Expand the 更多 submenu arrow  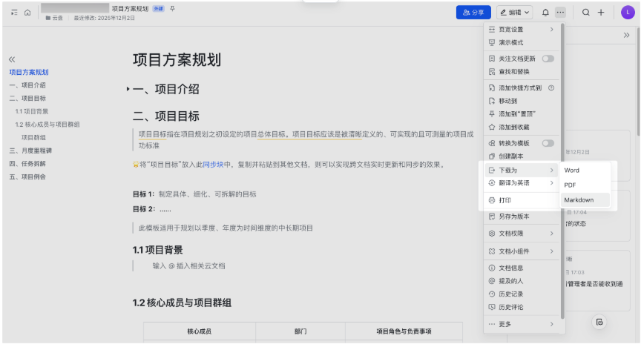pyautogui.click(x=551, y=324)
